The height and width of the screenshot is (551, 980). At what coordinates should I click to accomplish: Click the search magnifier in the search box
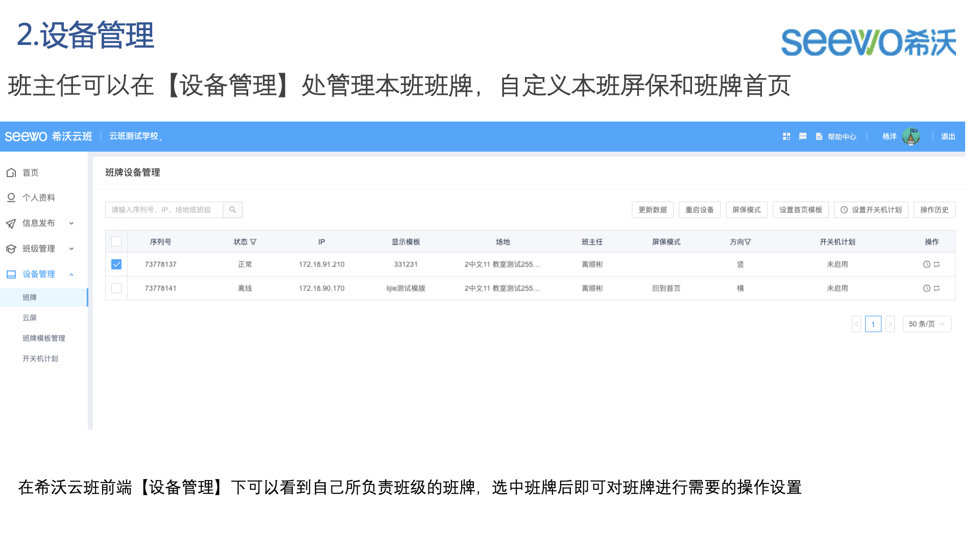(x=233, y=209)
